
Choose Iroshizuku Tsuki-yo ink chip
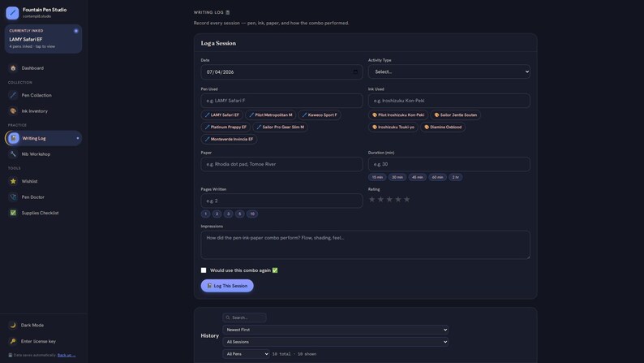pos(393,127)
